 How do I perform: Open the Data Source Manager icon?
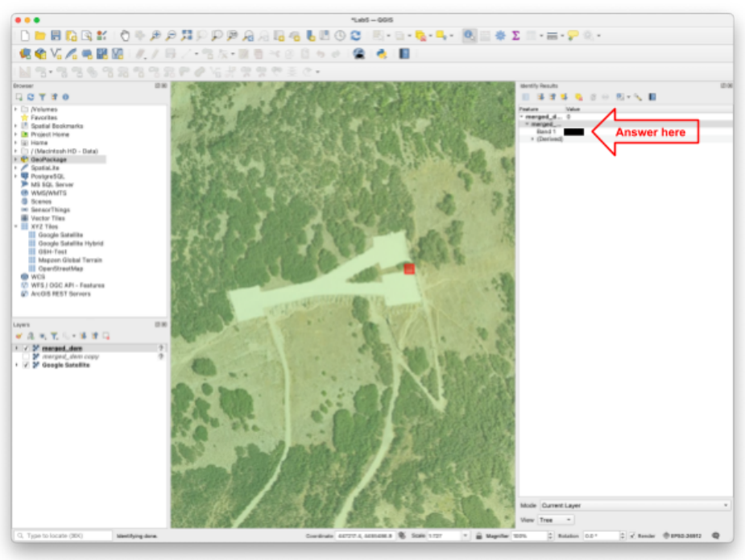25,54
